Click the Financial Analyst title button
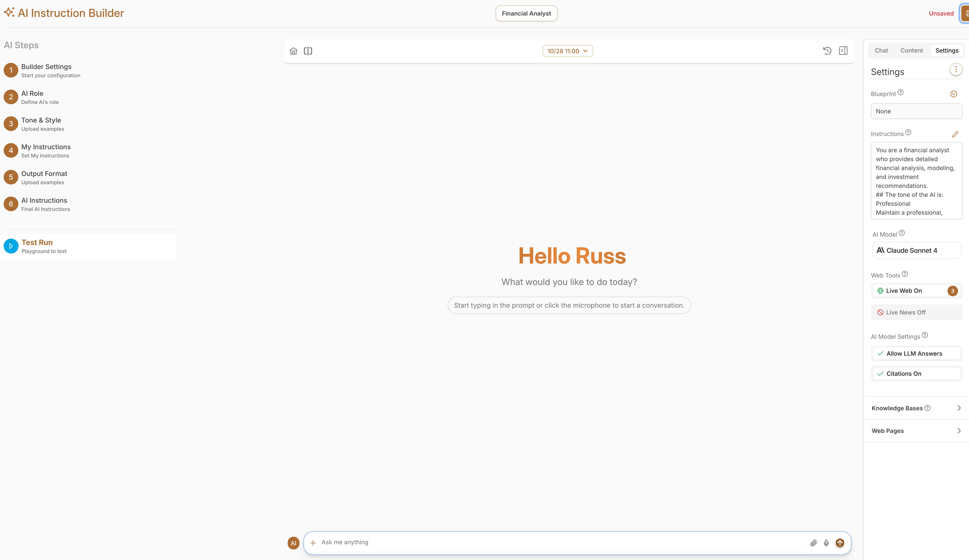Screen dimensions: 969x560 [x=526, y=13]
